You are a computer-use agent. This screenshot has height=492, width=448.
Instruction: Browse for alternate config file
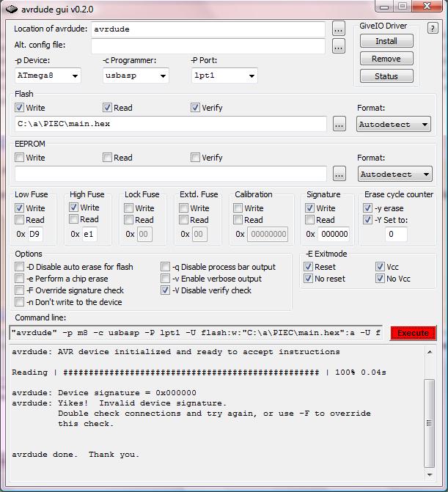[x=338, y=46]
